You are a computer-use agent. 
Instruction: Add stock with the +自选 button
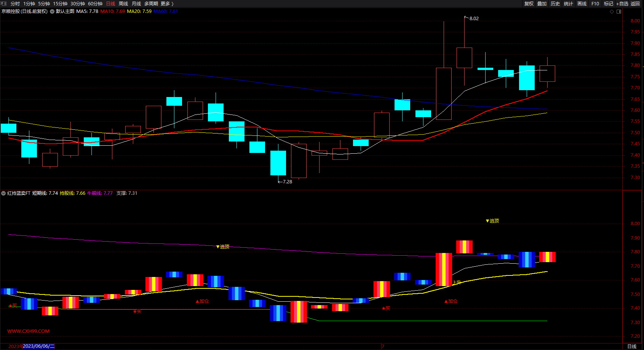pyautogui.click(x=622, y=3)
